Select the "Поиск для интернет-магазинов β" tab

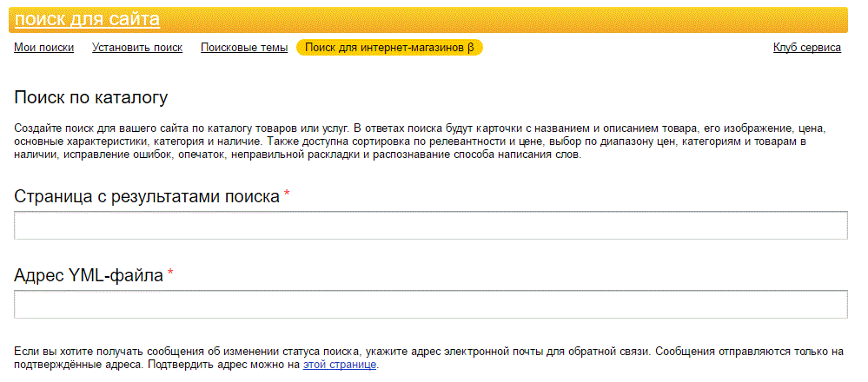click(390, 48)
